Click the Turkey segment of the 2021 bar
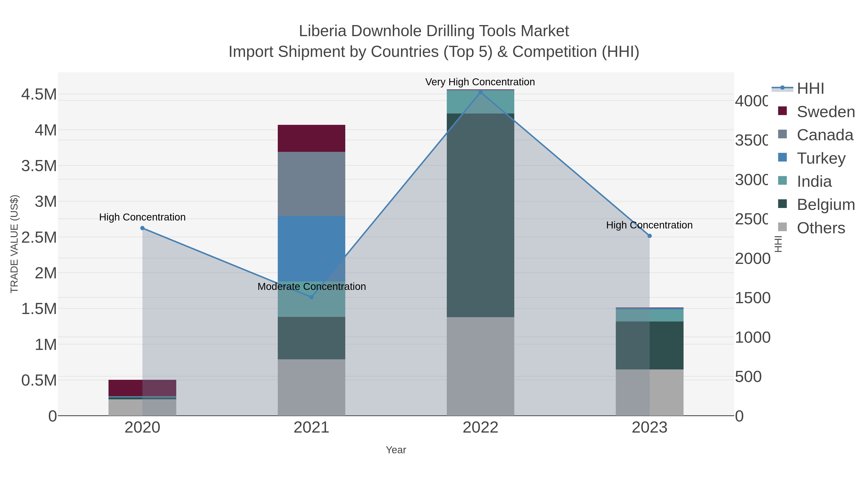 point(311,248)
